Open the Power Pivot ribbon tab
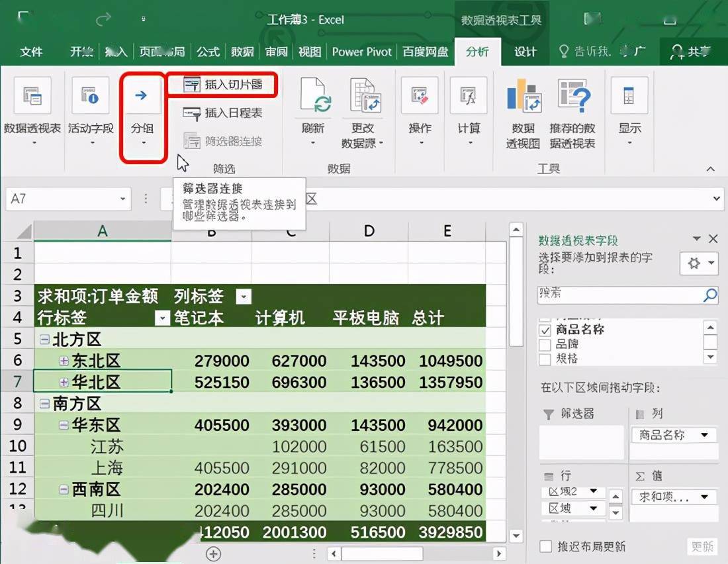Viewport: 728px width, 564px height. click(x=361, y=51)
